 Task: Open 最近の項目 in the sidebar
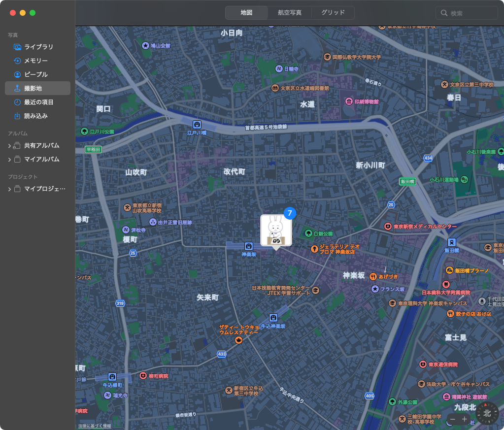coord(37,102)
